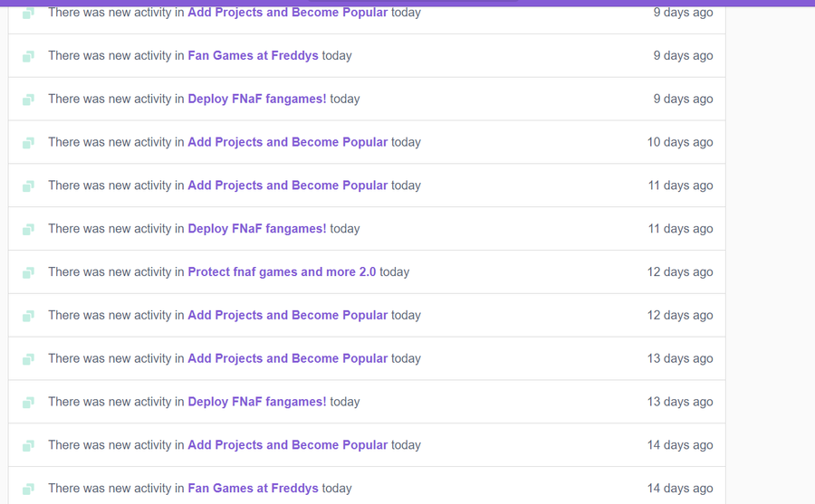Open Deploy FNaF fangames! link from 9 days ago
815x504 pixels.
pos(257,99)
